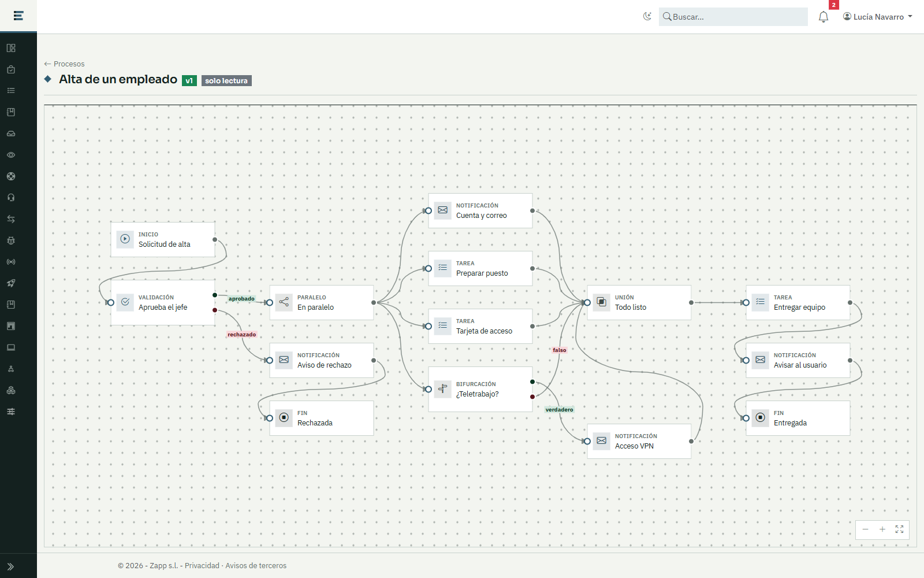Click the Buscar search field
924x578 pixels.
pos(733,17)
